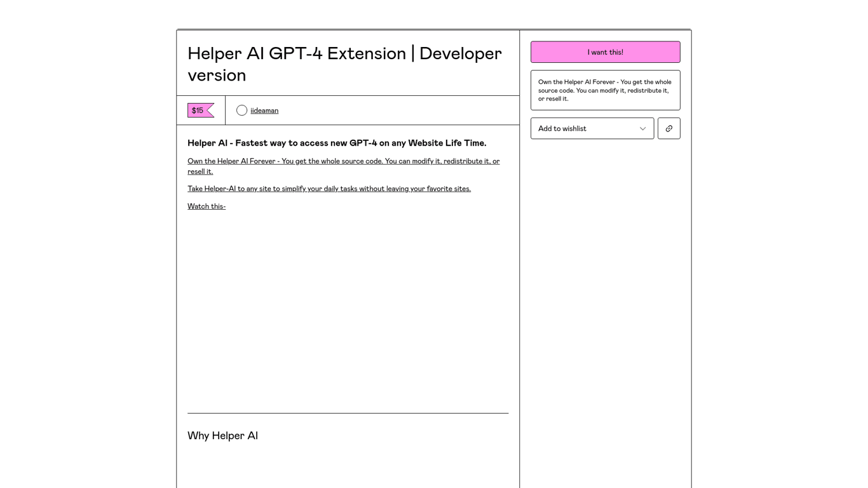Click the Take Helper-AI to any site link
Image resolution: width=868 pixels, height=488 pixels.
pos(329,188)
